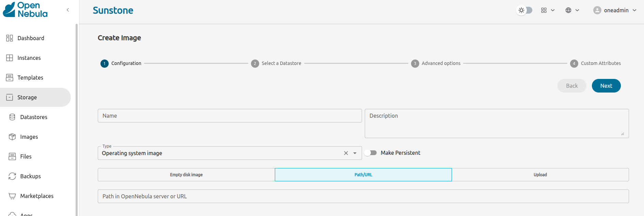This screenshot has height=216, width=644.
Task: Click the Next button
Action: click(x=606, y=86)
